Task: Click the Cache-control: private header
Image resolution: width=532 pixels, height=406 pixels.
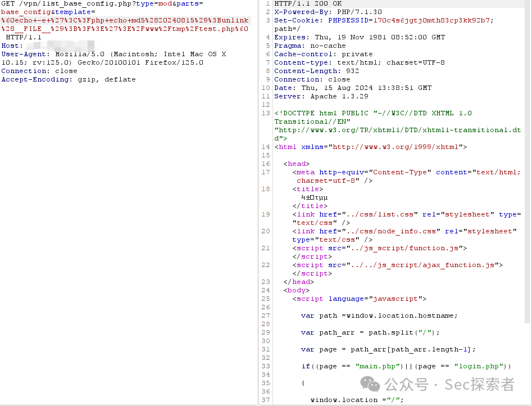Action: pyautogui.click(x=324, y=54)
